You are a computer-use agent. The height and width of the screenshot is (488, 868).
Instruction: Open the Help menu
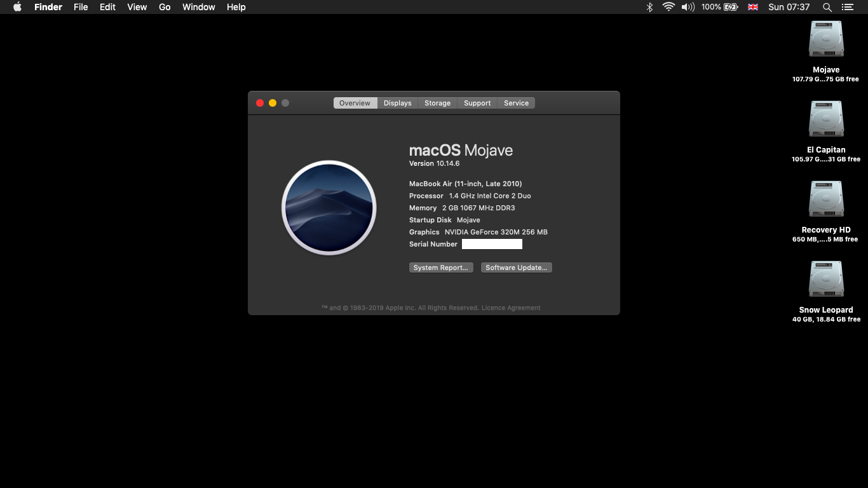click(236, 7)
